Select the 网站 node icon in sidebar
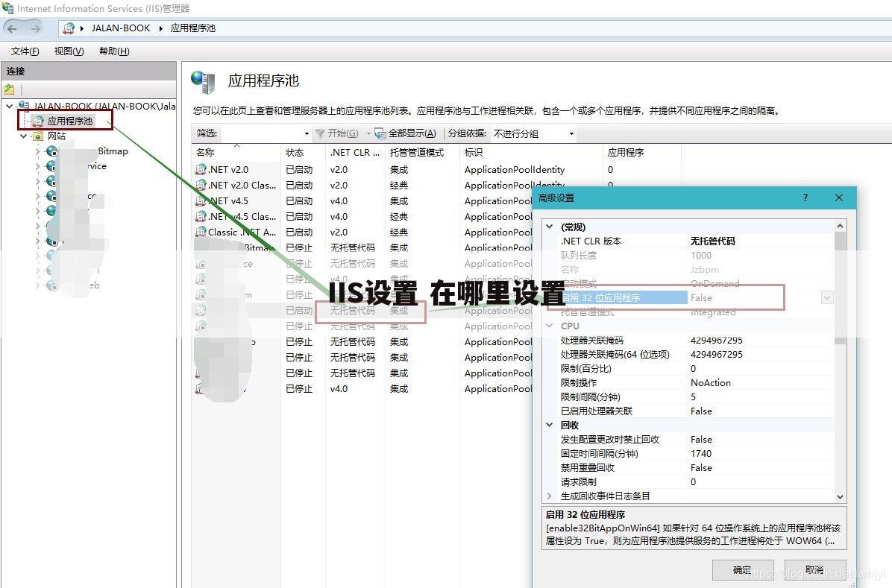The image size is (892, 588). click(37, 136)
